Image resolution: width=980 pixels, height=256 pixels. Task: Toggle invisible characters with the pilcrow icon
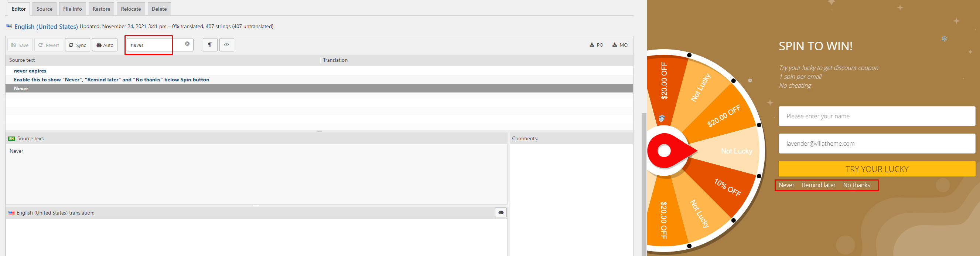[210, 44]
